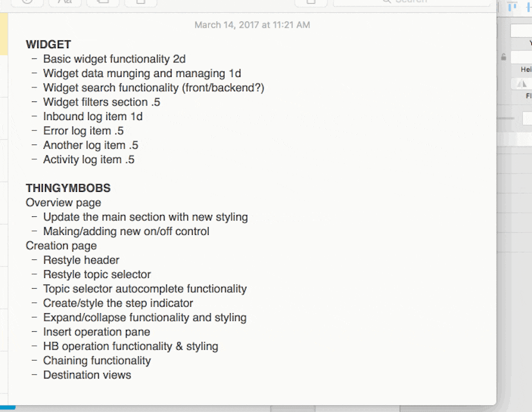Click the 'Creation page' line
532x412 pixels.
pos(61,246)
